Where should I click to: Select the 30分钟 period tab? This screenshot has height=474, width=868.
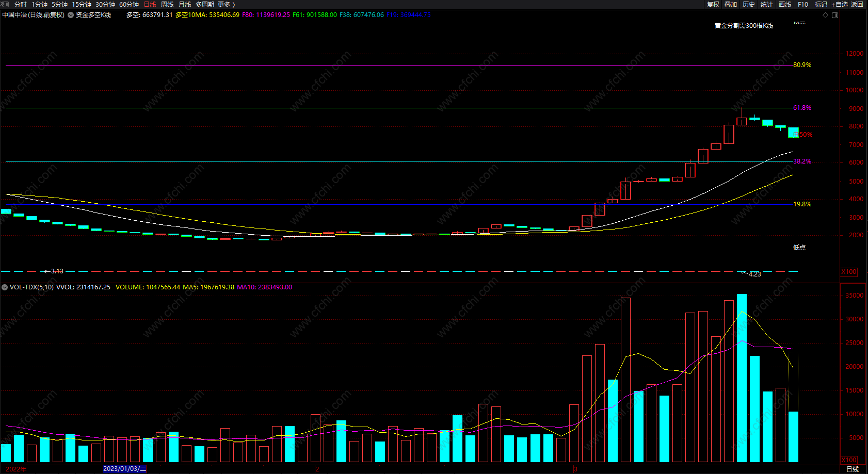105,5
